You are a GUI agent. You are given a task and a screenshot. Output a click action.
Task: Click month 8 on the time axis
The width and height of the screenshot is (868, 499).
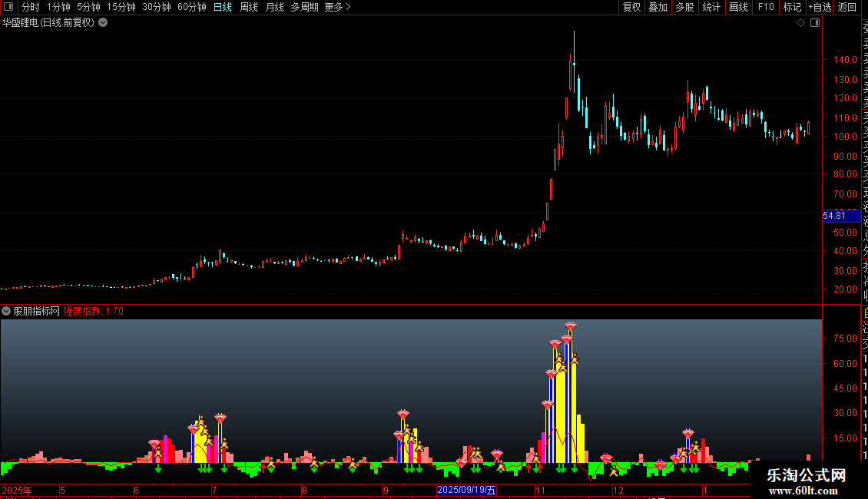(304, 490)
